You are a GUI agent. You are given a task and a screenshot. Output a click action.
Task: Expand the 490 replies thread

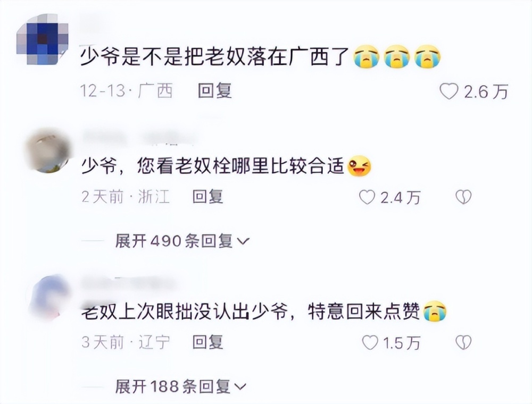click(182, 241)
